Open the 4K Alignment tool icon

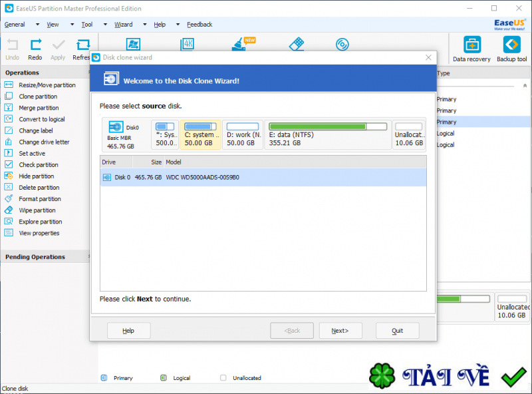(187, 43)
